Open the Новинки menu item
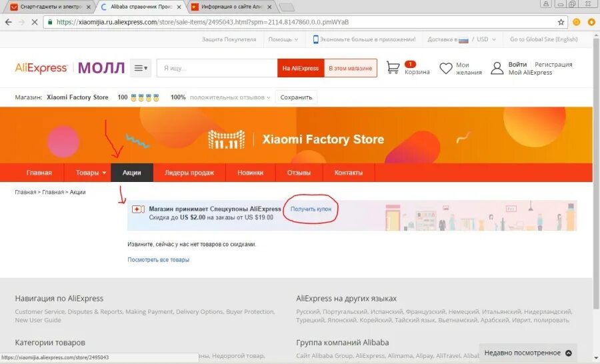600x364 pixels. [x=250, y=173]
